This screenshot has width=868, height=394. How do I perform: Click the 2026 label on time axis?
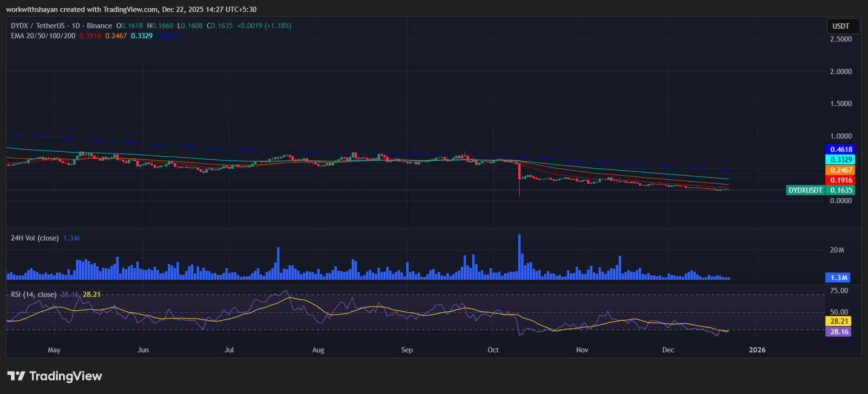tap(757, 350)
